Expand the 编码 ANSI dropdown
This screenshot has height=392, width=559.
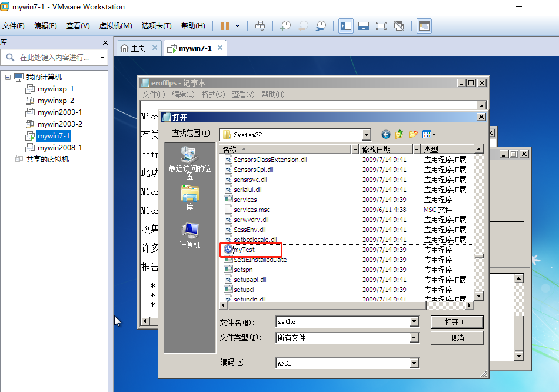[x=414, y=363]
